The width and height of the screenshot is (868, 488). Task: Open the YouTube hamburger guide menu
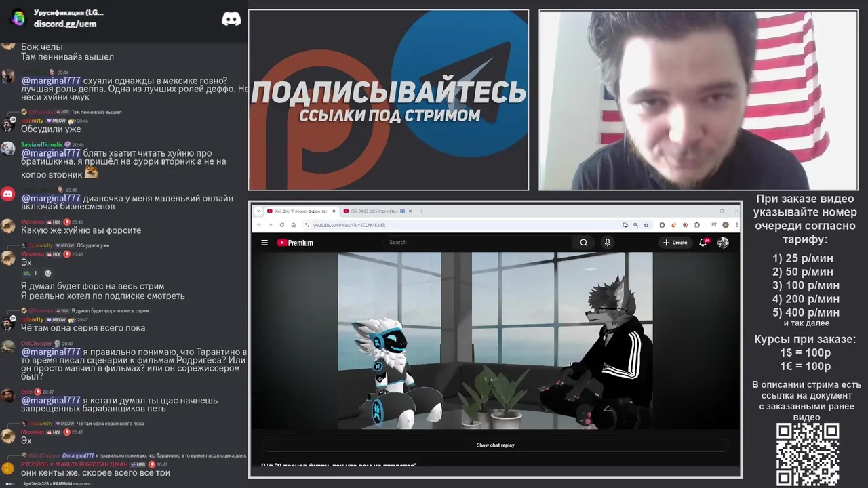[264, 243]
